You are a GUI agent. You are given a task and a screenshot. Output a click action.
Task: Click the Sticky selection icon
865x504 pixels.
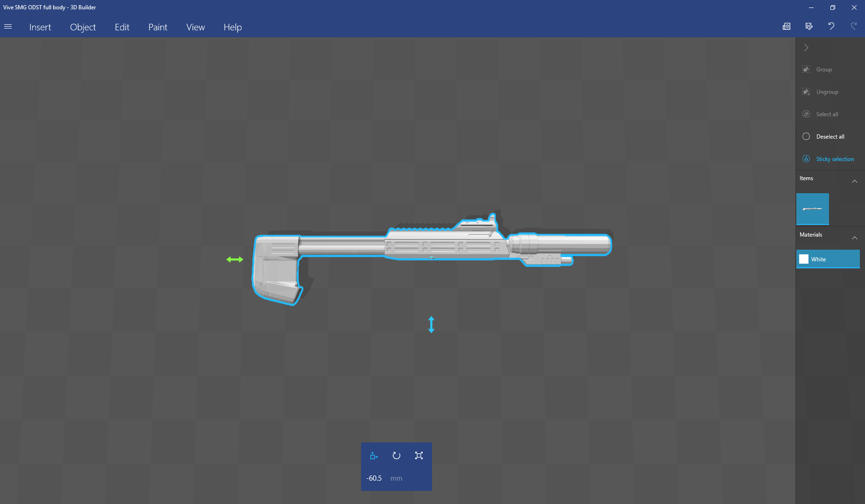tap(806, 159)
